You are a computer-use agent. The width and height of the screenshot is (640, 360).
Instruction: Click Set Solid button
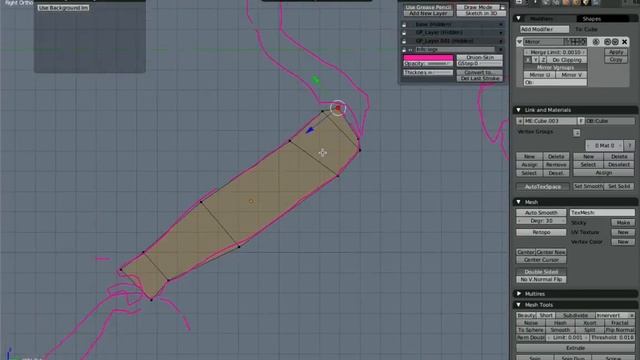619,187
